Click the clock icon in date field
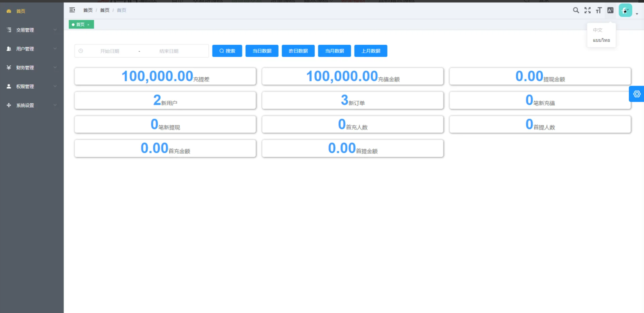Screen dimensions: 644x313 coord(81,51)
